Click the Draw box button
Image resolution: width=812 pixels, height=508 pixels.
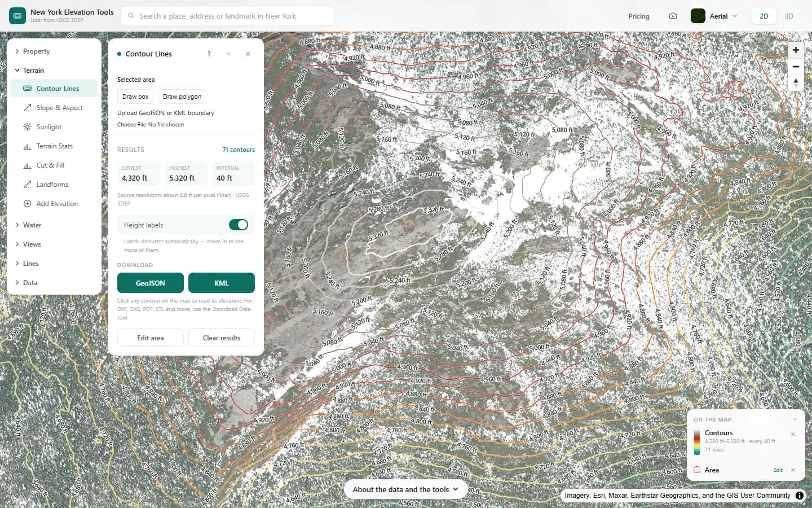coord(135,97)
